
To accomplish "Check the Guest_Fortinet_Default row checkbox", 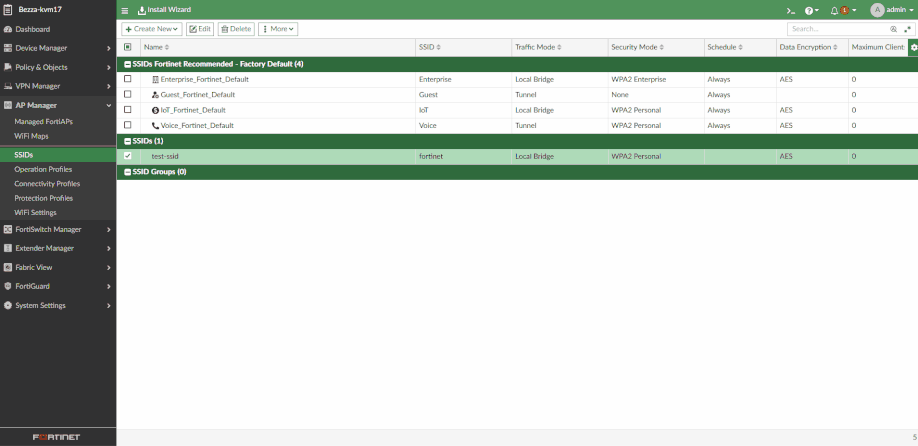I will (128, 94).
